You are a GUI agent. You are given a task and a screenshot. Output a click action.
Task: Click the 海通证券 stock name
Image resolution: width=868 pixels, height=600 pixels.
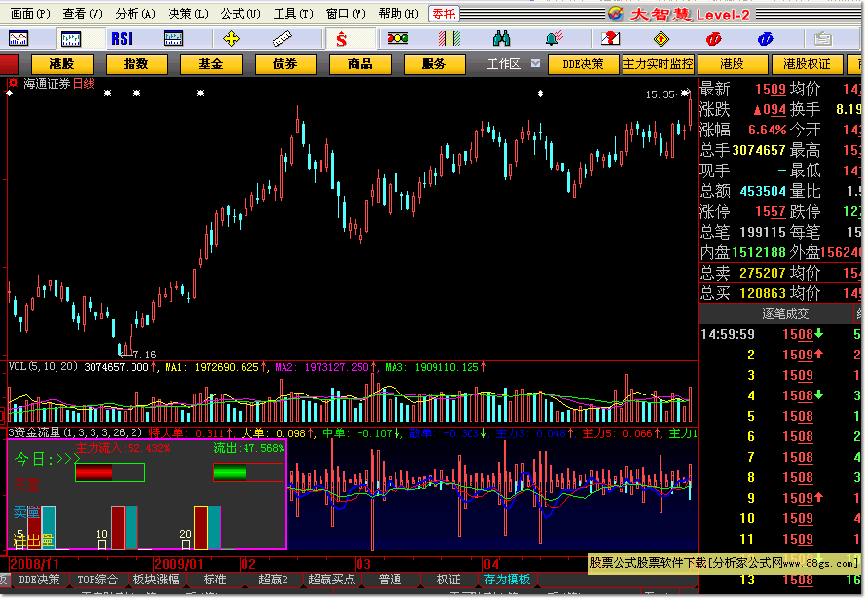pyautogui.click(x=47, y=84)
